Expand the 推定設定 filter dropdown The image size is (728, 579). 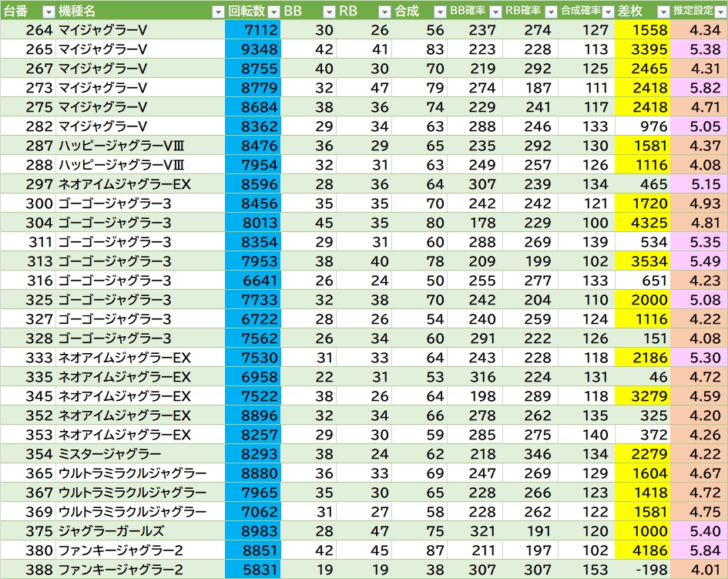point(720,12)
